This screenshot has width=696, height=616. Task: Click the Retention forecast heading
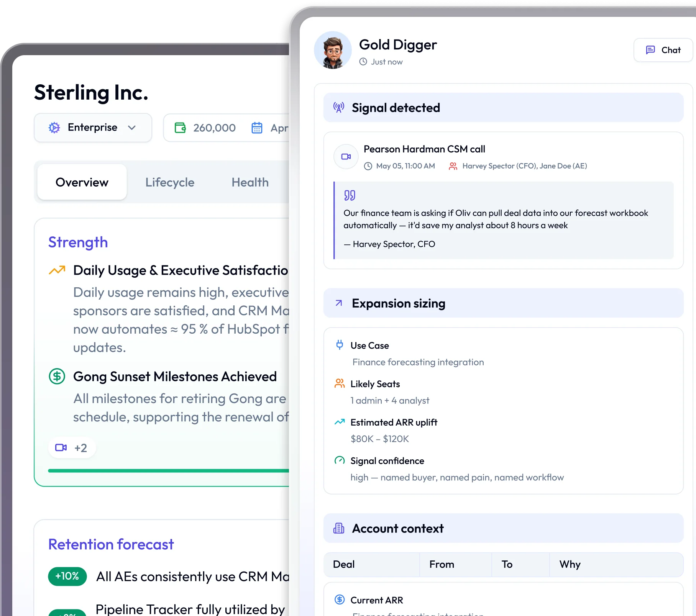click(x=111, y=544)
